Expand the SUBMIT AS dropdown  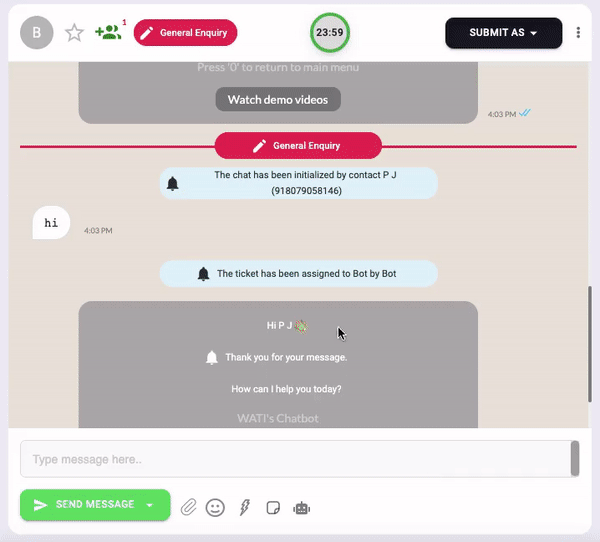pyautogui.click(x=504, y=33)
